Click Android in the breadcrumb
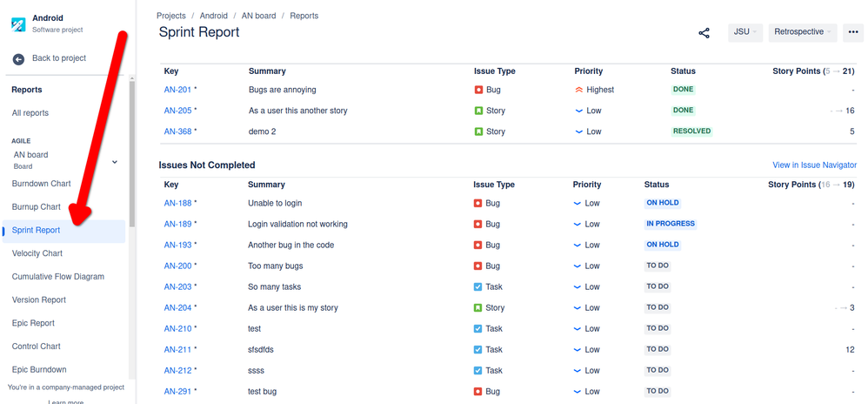868x404 pixels. tap(214, 16)
